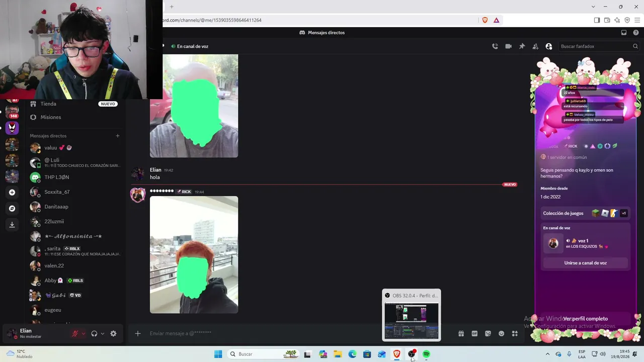Click Ver perfil completo button
The width and height of the screenshot is (644, 362).
(585, 319)
